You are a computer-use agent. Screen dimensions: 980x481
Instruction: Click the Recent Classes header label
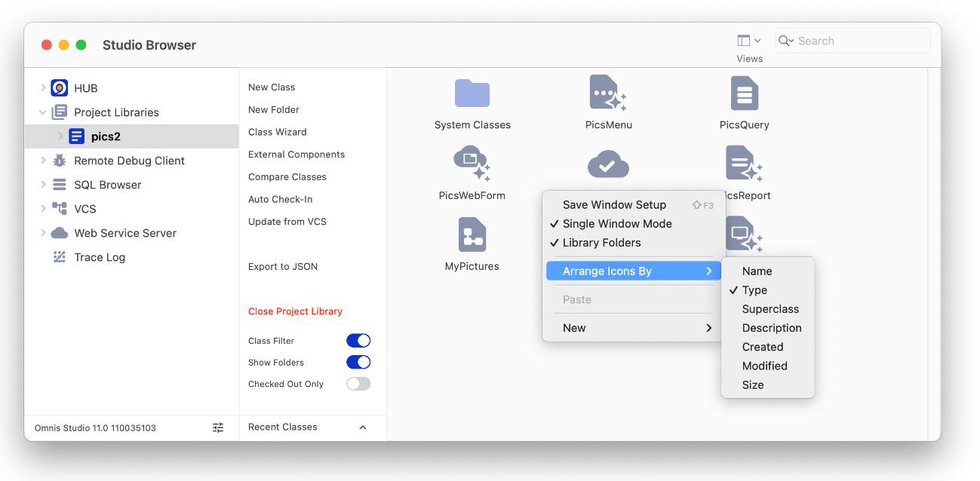283,427
